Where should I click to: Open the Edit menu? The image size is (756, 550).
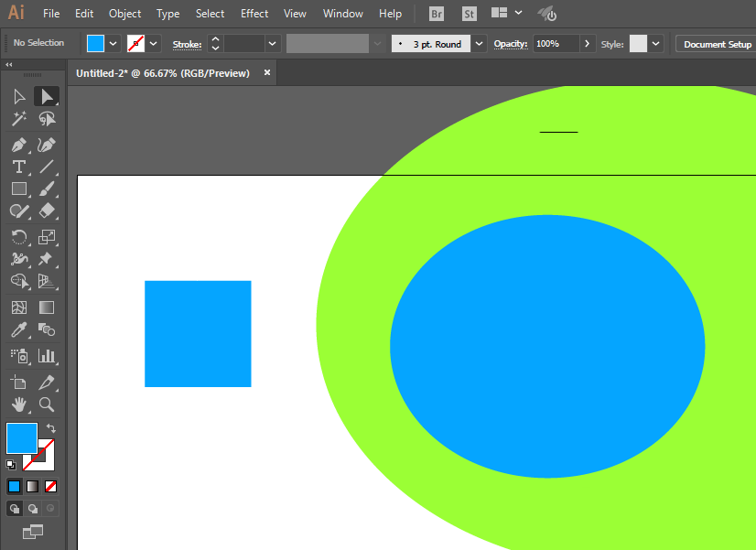[x=84, y=14]
